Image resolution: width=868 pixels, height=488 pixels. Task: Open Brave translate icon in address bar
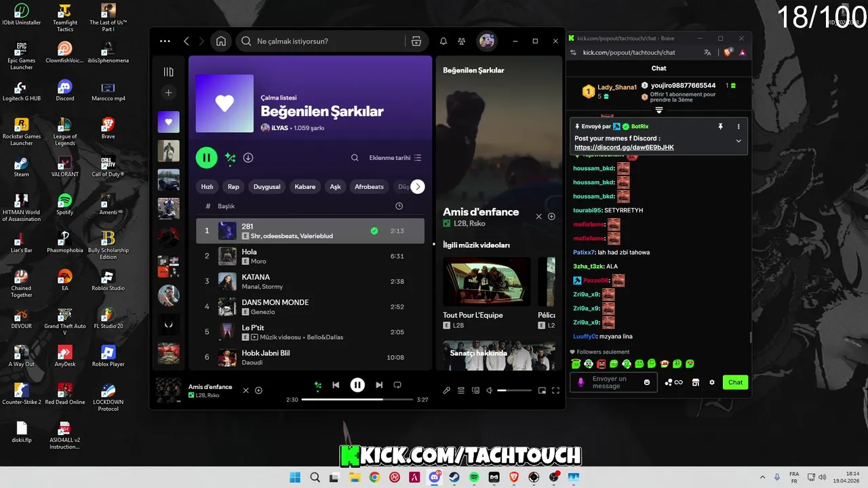point(707,52)
